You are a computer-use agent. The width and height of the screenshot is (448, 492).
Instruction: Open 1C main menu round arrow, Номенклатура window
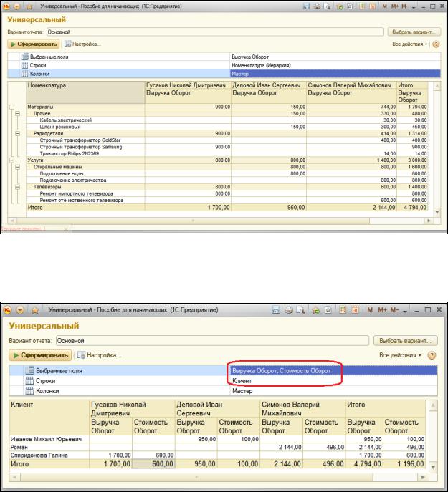tap(17, 6)
